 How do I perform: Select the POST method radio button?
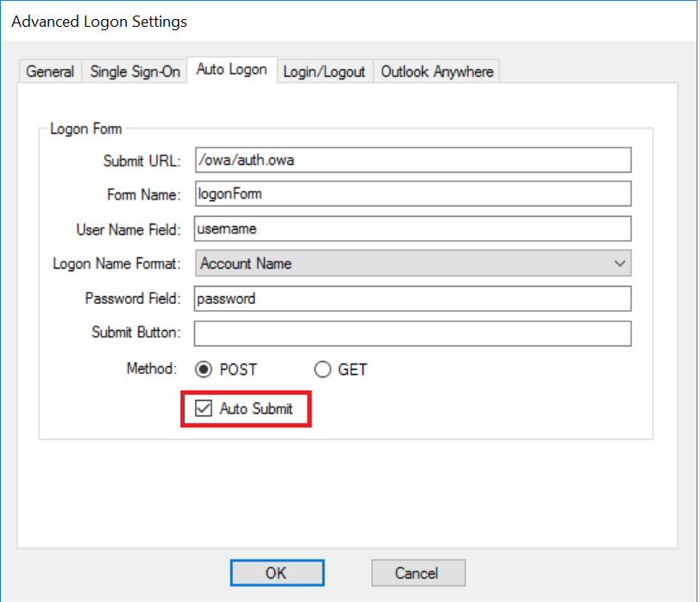pos(205,370)
